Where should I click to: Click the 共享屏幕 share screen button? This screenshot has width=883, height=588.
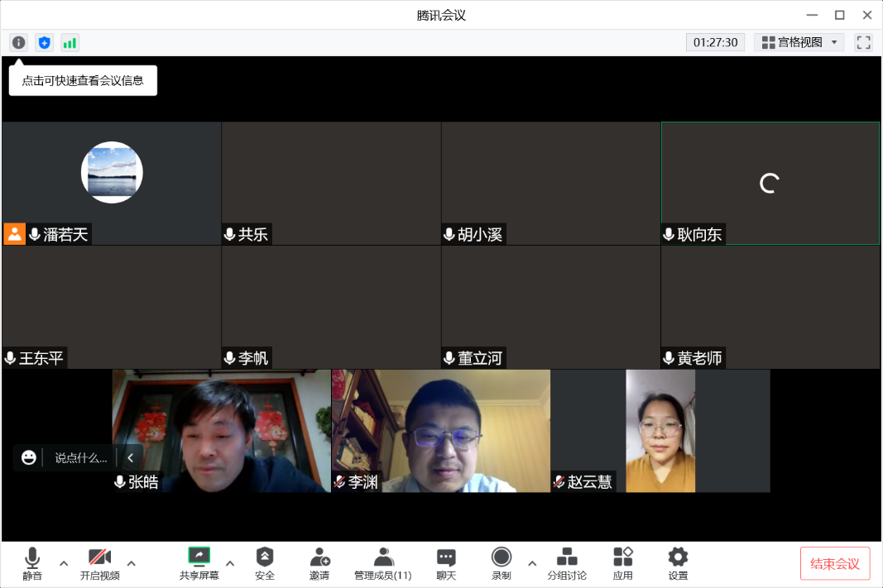(x=199, y=563)
